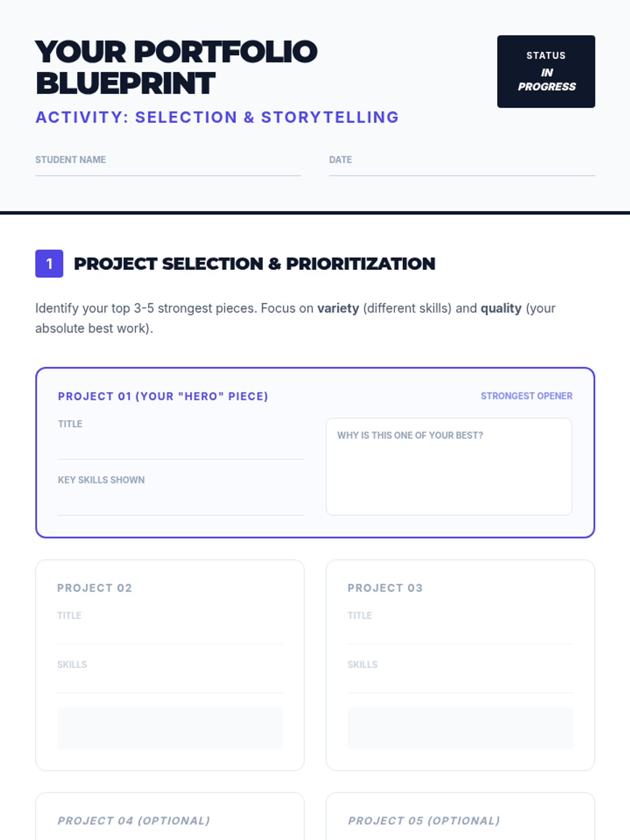Click the Project 02 Title field
This screenshot has width=630, height=840.
[x=170, y=627]
